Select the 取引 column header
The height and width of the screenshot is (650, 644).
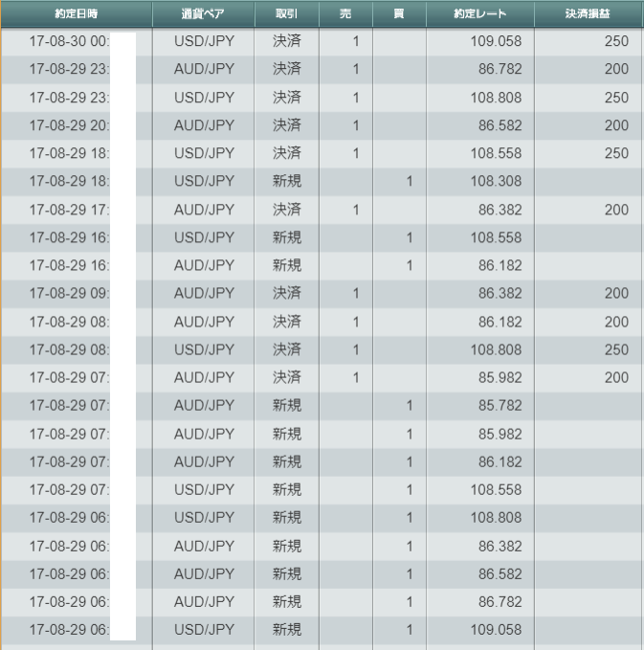pos(286,14)
